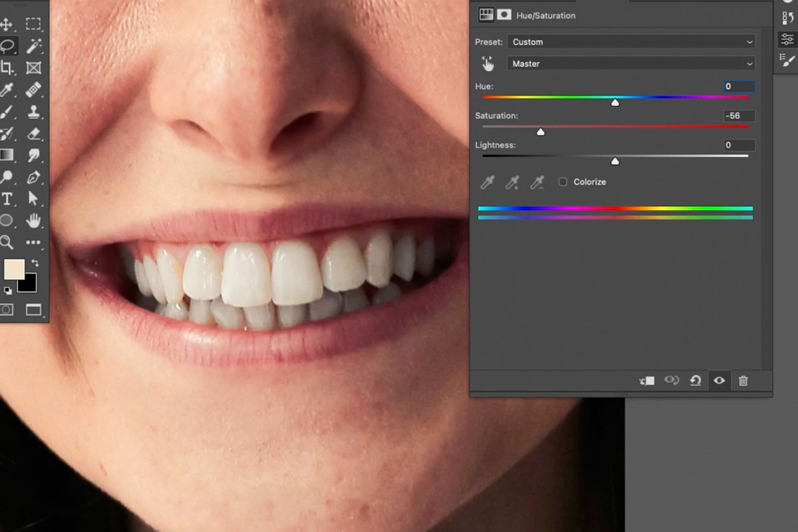Select the layer mask icon in Properties header

click(504, 15)
